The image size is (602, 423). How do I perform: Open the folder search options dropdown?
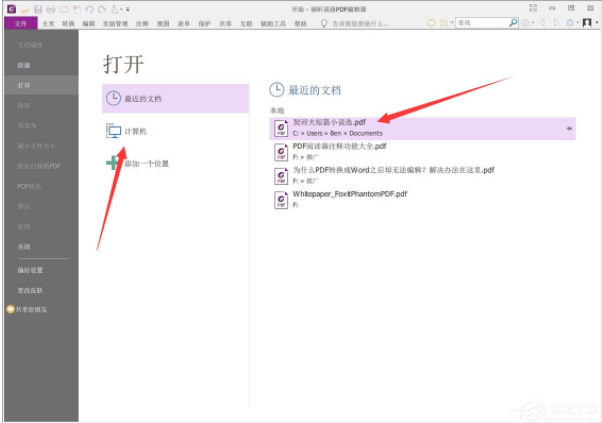point(446,23)
